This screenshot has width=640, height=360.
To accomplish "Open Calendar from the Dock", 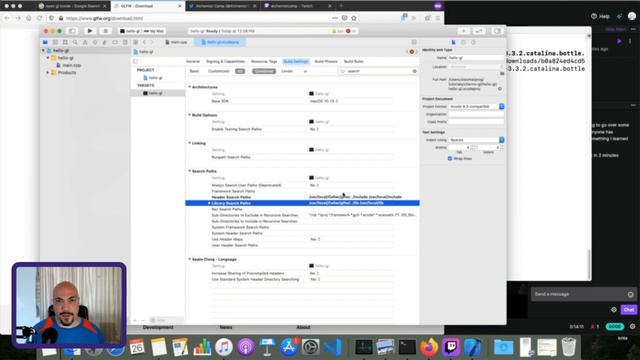I will click(x=137, y=347).
